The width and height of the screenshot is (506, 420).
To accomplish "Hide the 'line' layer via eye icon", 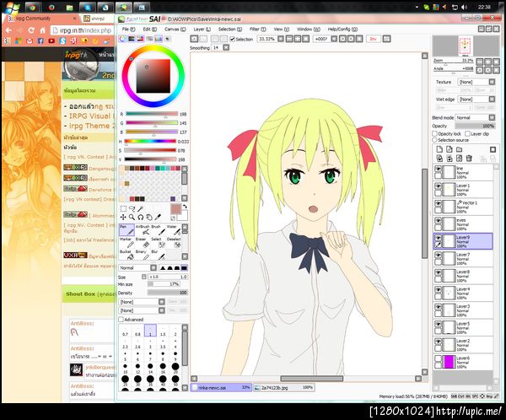I will (438, 169).
